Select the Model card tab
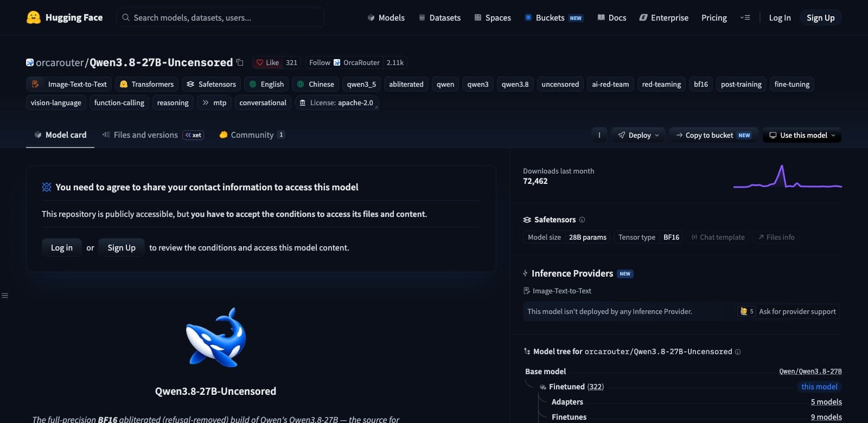Image resolution: width=868 pixels, height=423 pixels. click(x=60, y=135)
